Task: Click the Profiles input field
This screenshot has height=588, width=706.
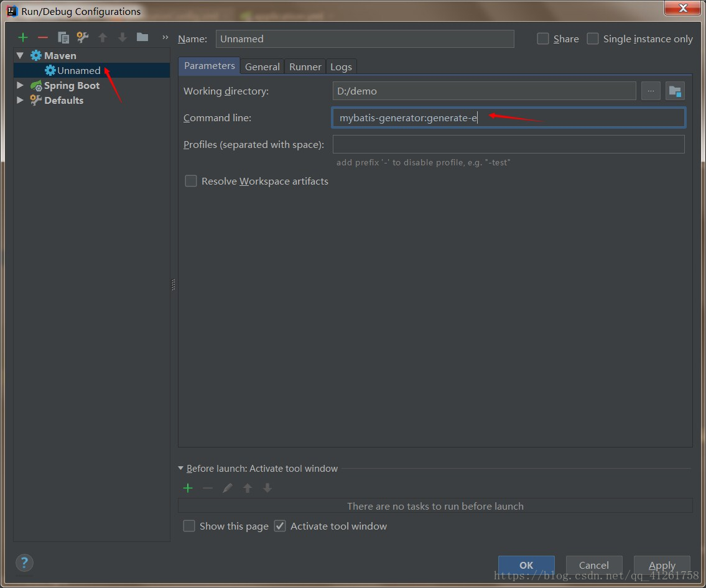Action: click(x=509, y=144)
